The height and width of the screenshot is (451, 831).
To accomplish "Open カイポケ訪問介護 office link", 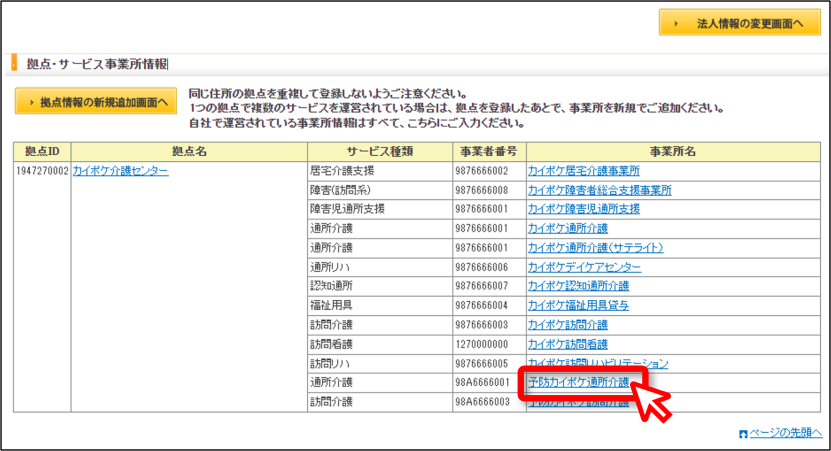I will 568,325.
